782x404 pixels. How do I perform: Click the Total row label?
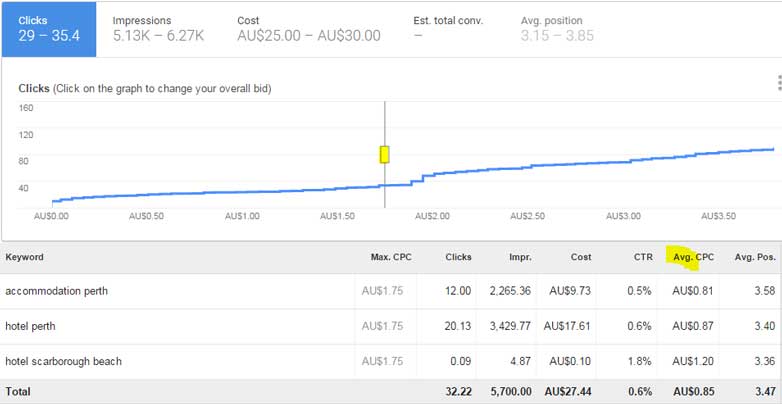pyautogui.click(x=18, y=392)
